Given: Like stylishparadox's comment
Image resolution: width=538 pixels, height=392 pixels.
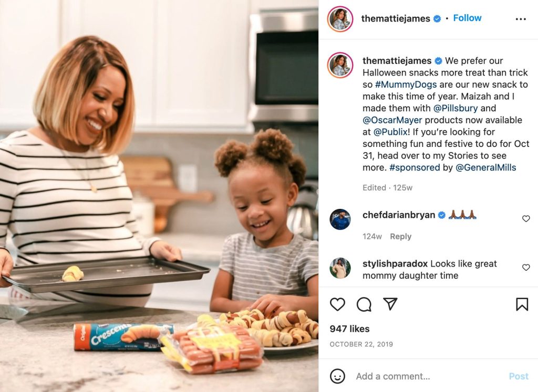Looking at the screenshot, I should [526, 267].
